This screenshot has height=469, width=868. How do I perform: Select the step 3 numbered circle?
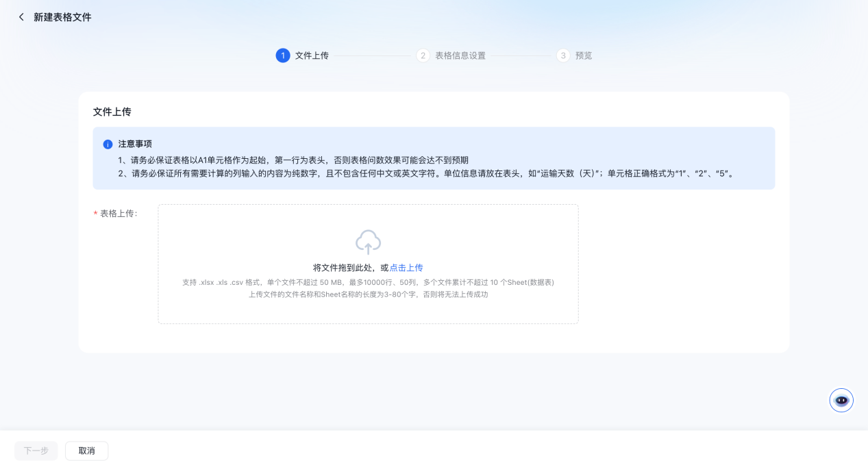563,55
